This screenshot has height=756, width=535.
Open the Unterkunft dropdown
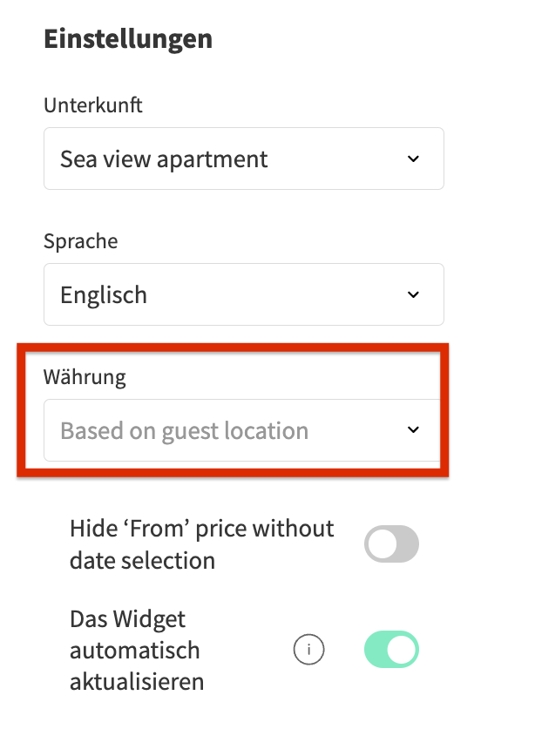point(243,159)
